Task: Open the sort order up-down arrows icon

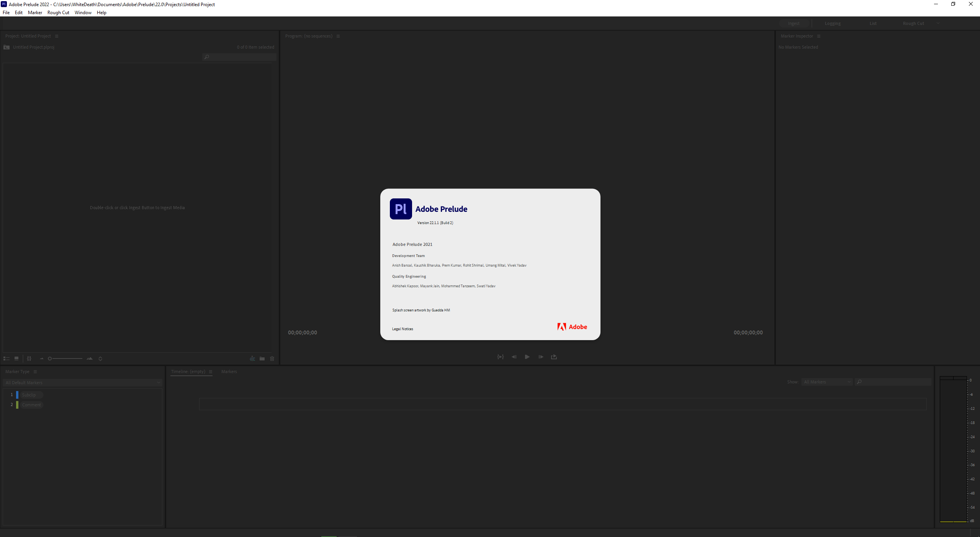Action: coord(100,359)
